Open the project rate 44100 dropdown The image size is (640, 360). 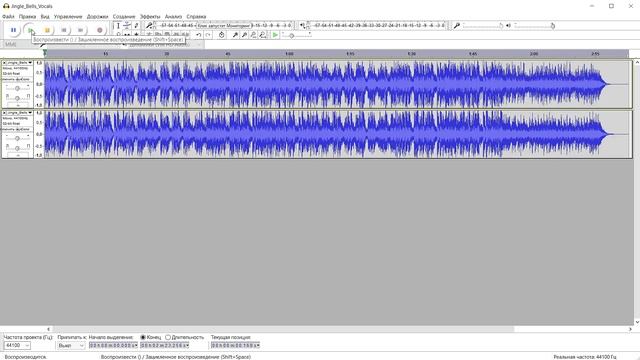[x=17, y=345]
